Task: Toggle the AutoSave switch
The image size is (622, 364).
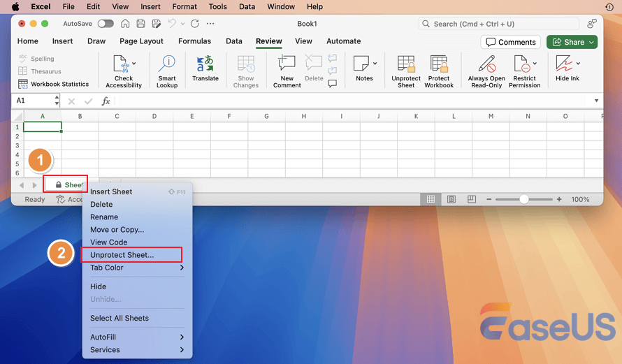Action: coord(106,24)
